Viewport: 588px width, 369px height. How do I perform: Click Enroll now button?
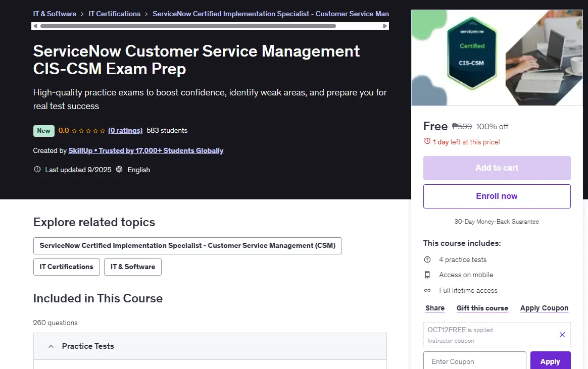[x=497, y=196]
